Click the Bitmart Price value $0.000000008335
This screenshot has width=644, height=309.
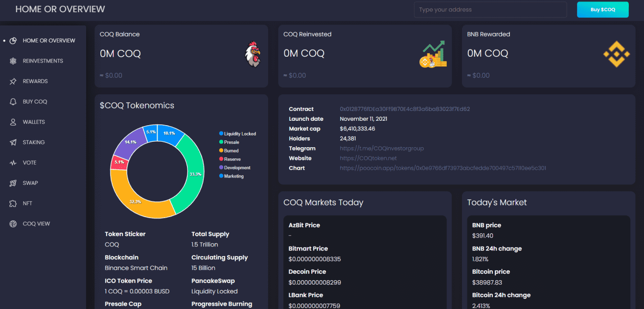click(315, 259)
